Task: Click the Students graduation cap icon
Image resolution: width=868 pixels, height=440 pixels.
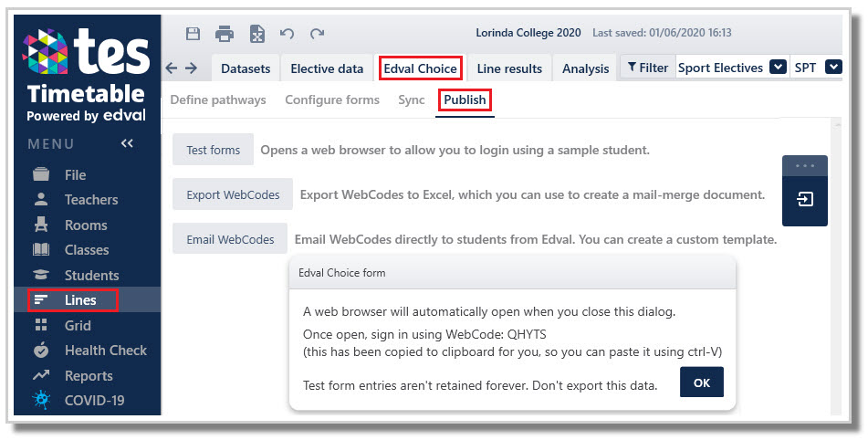Action: click(x=41, y=275)
